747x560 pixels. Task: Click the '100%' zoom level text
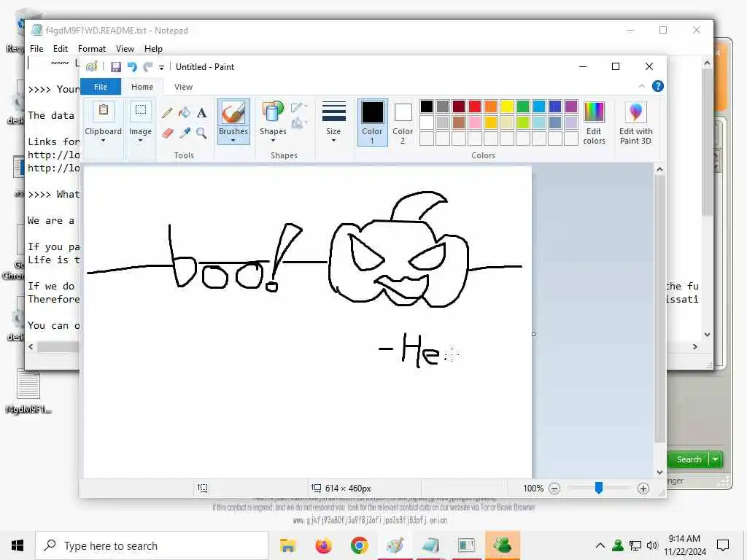click(533, 488)
